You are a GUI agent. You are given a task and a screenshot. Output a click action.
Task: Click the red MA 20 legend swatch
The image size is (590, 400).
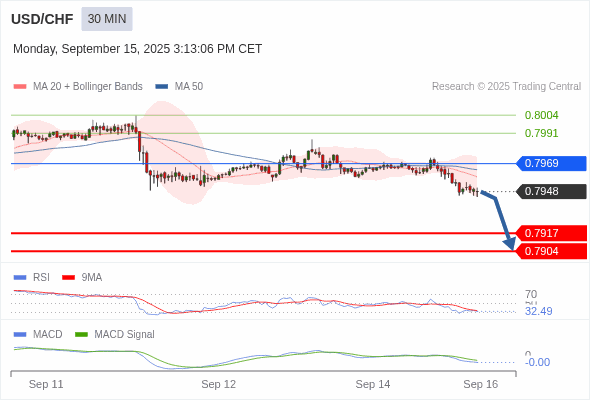pos(20,87)
